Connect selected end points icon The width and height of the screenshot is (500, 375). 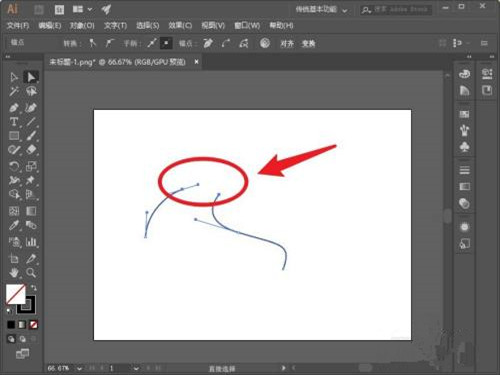click(x=226, y=43)
